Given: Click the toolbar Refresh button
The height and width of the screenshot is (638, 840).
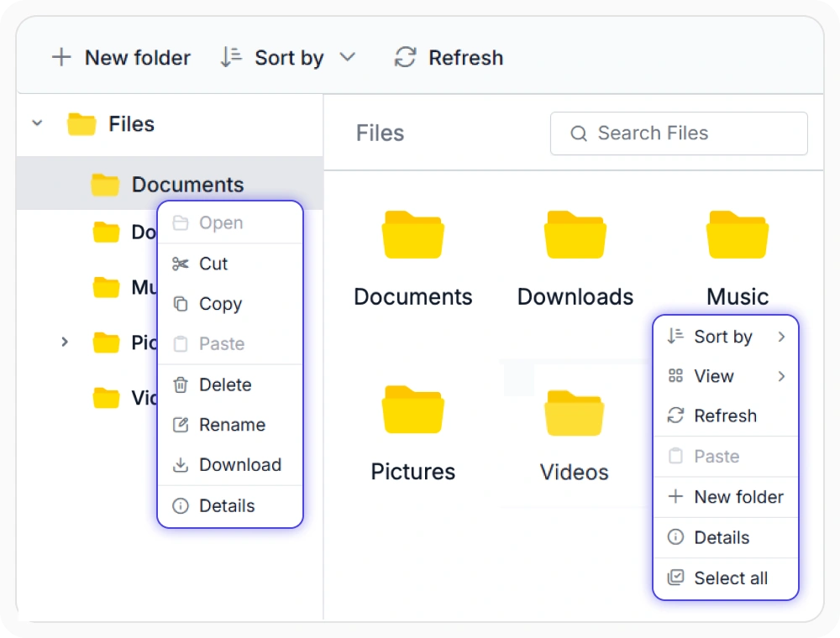Looking at the screenshot, I should point(449,57).
